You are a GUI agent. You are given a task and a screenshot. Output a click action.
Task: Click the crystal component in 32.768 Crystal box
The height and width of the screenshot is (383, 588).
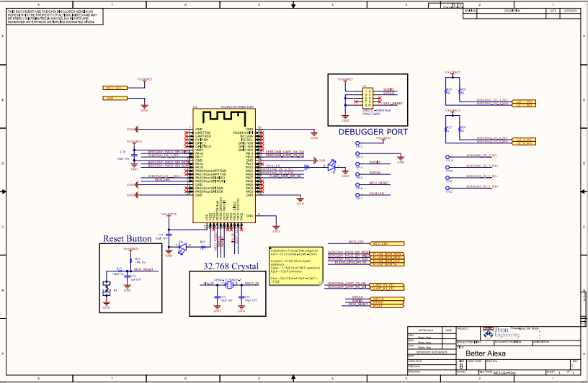(x=229, y=286)
